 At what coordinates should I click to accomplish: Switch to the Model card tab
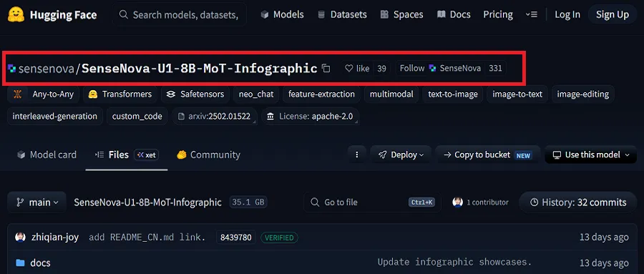pos(47,155)
